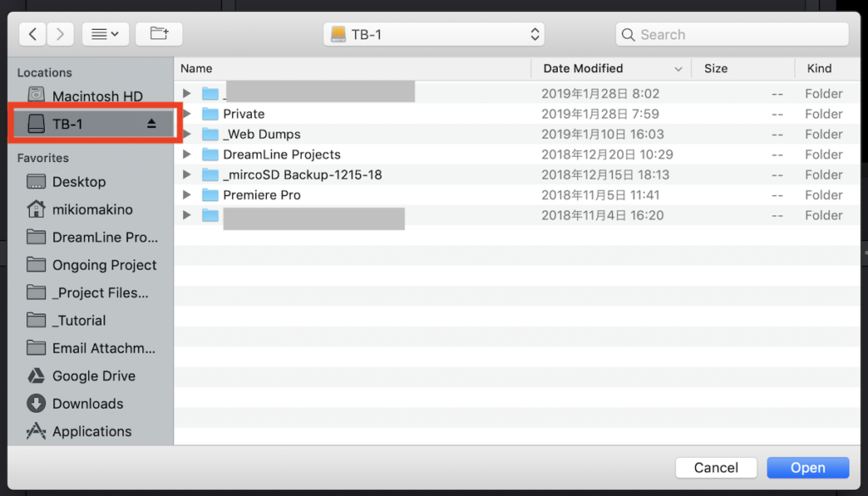
Task: Open the TB-1 location path popup
Action: [x=433, y=34]
